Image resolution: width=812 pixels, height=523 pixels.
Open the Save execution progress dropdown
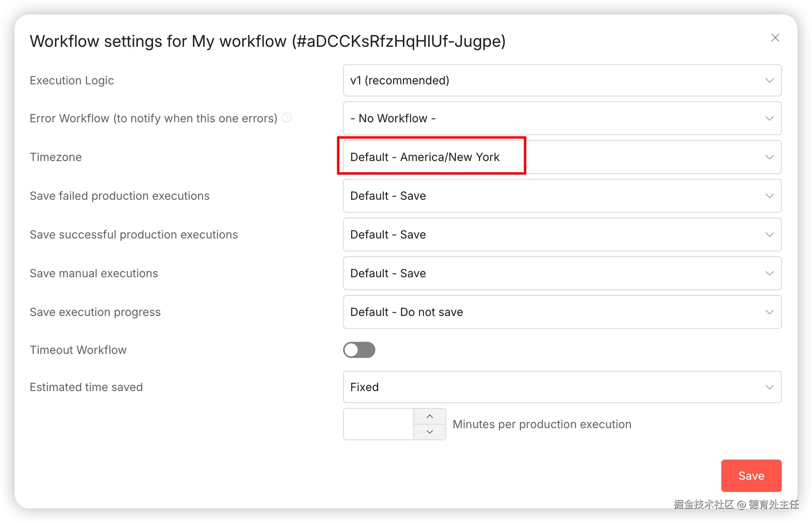point(562,312)
